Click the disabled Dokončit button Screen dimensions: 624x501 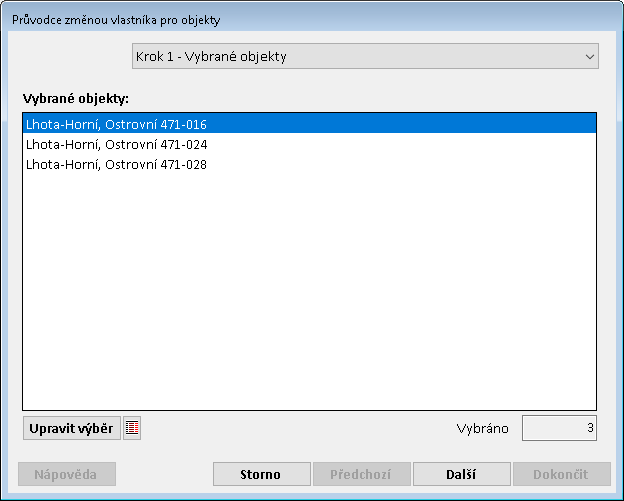(x=561, y=474)
